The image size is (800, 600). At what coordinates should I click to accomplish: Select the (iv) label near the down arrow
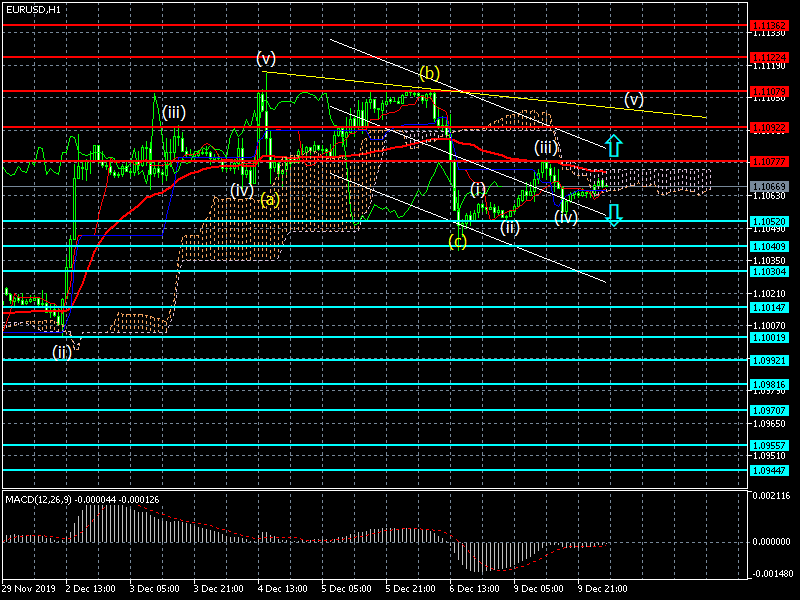566,217
